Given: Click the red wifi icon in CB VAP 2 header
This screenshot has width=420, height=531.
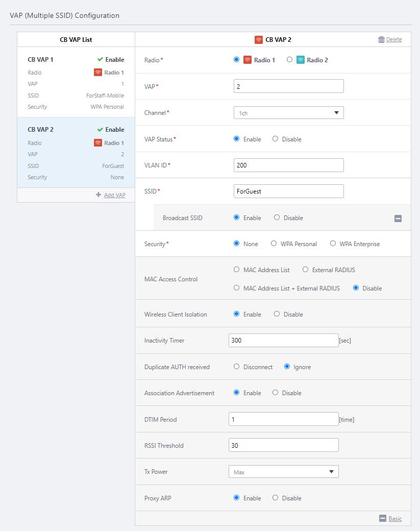Looking at the screenshot, I should pyautogui.click(x=259, y=40).
